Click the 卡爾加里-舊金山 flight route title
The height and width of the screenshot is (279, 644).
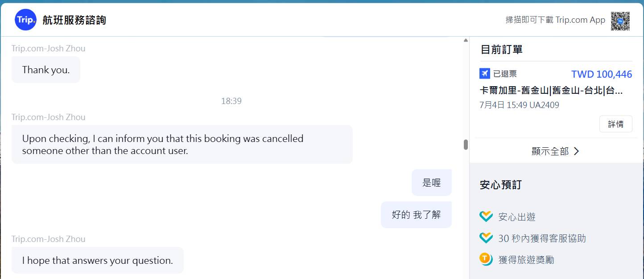point(551,91)
